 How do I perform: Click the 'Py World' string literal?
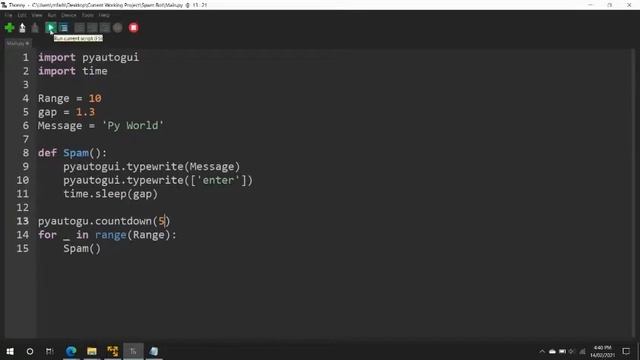click(x=133, y=126)
